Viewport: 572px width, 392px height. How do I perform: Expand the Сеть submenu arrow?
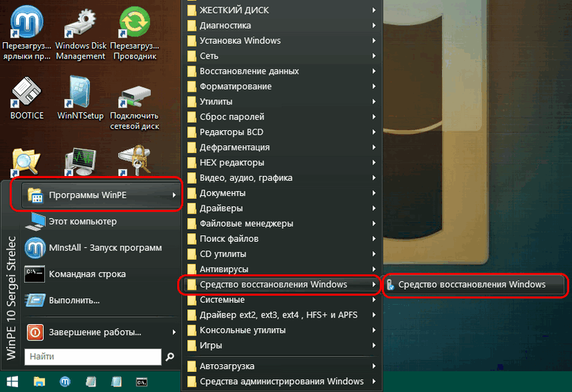[x=374, y=56]
